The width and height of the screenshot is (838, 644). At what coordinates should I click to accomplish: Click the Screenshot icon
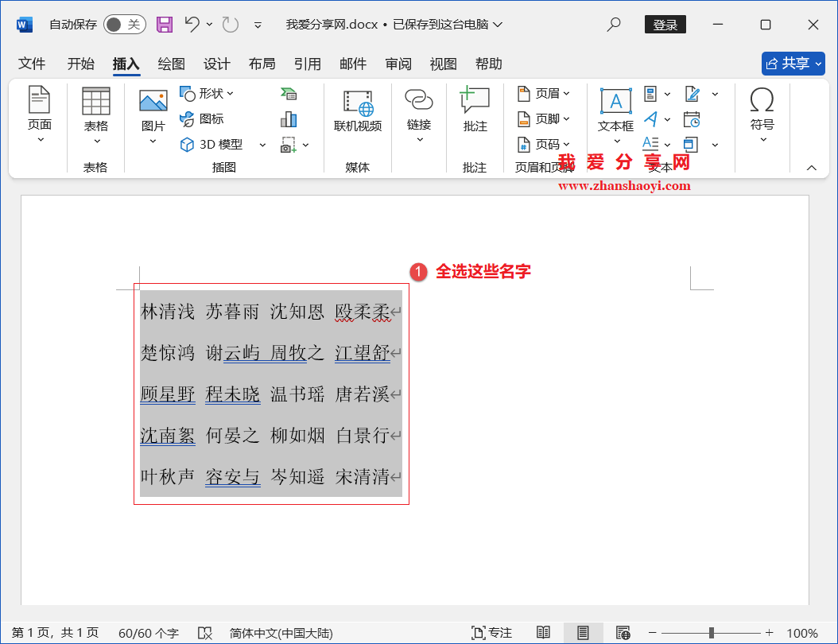point(289,144)
